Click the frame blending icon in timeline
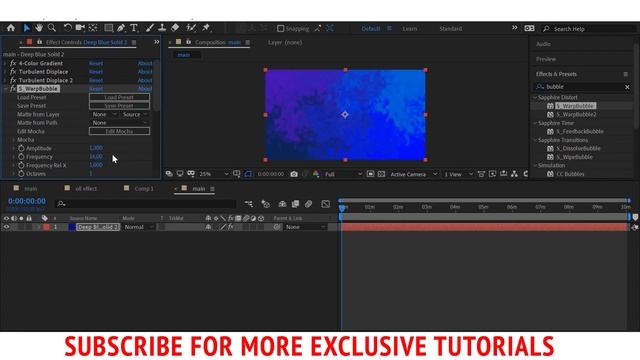Viewport: 640px width, 360px height. (296, 204)
